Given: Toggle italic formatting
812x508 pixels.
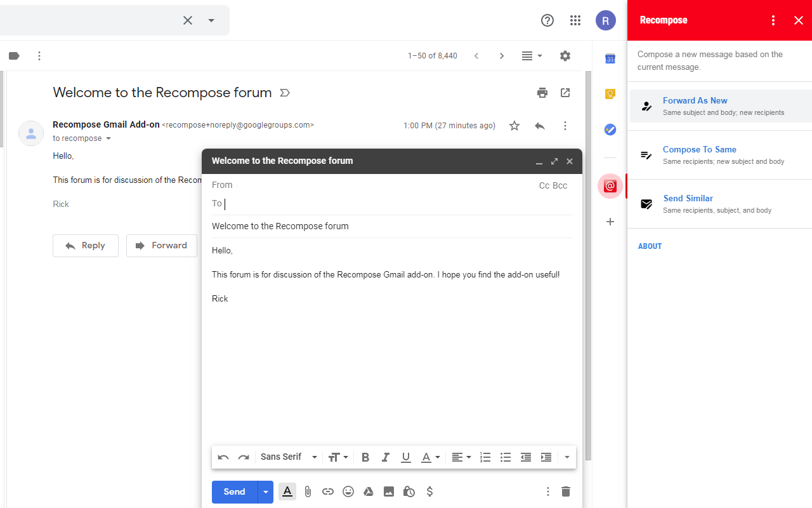Looking at the screenshot, I should pyautogui.click(x=386, y=457).
